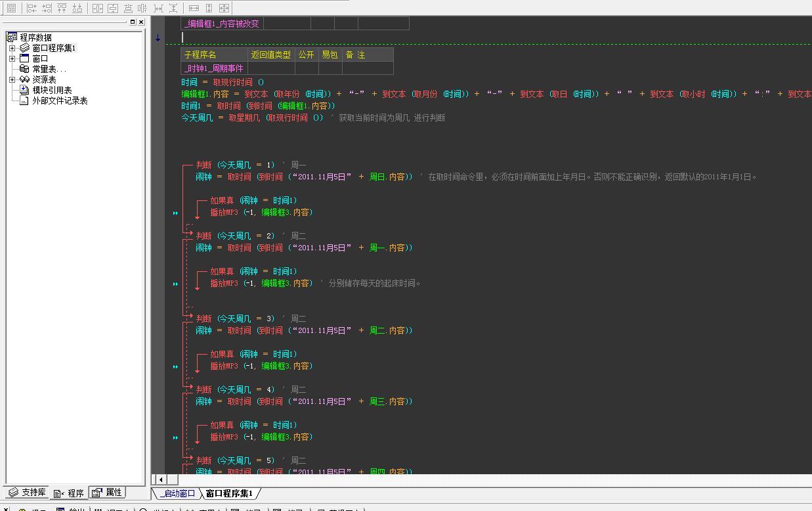
Task: Open 常量表... in the program tree
Action: coord(49,69)
